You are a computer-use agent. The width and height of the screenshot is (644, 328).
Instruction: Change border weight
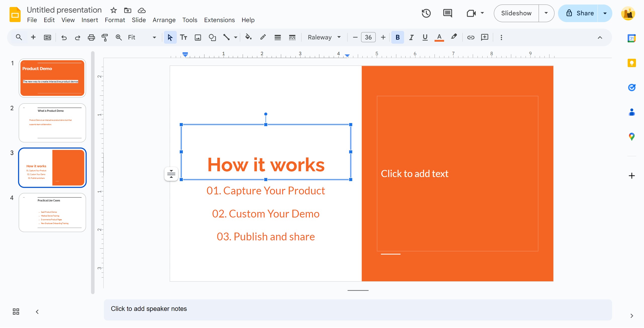coord(278,37)
